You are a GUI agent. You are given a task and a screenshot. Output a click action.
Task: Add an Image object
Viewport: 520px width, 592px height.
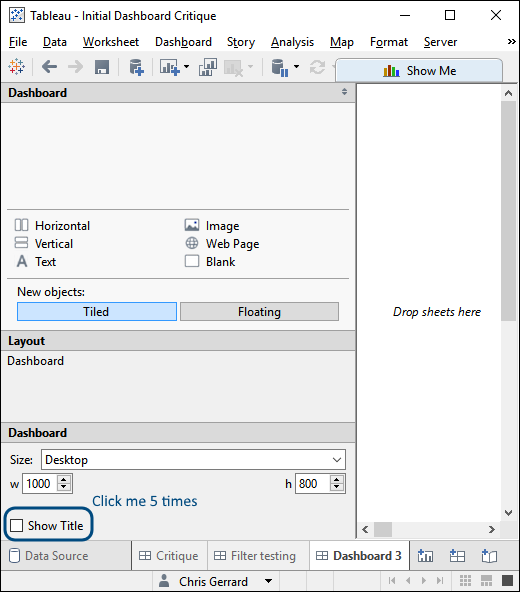[212, 225]
